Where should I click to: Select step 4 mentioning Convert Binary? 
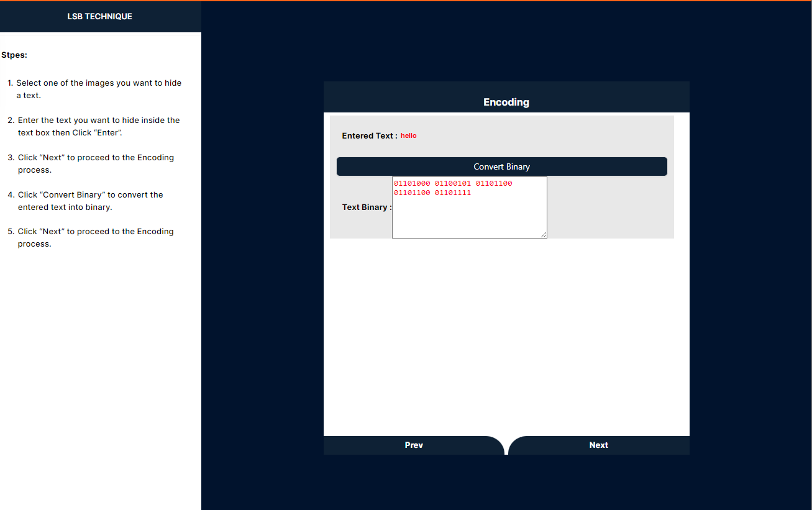(91, 201)
